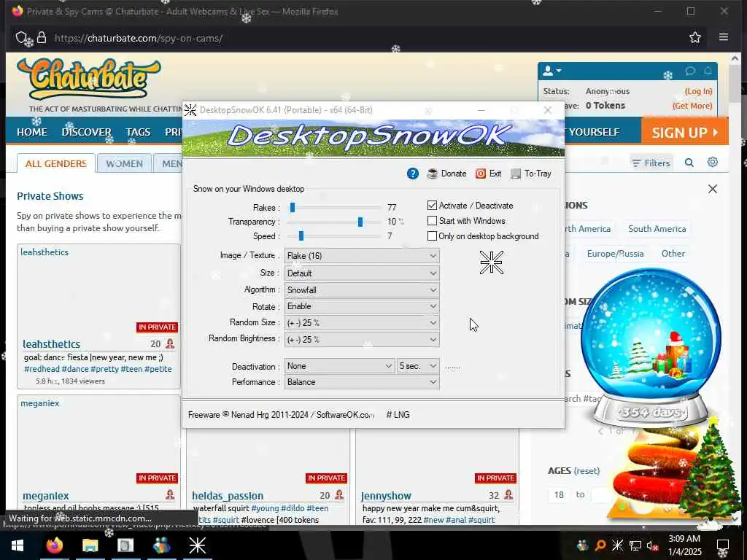Click the (Log In) link
The width and height of the screenshot is (747, 560).
tap(698, 91)
